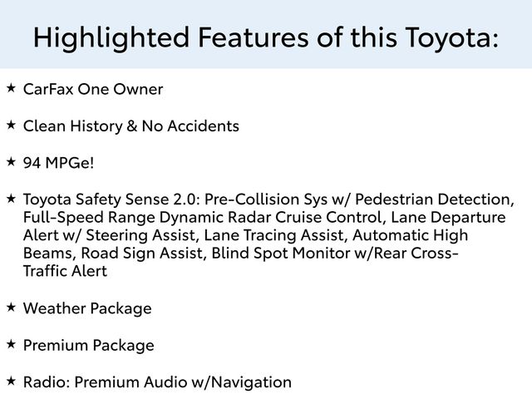Screen dimensions: 532x399
Task: Click the star bullet beside CarFax One Owner
Action: pos(11,87)
